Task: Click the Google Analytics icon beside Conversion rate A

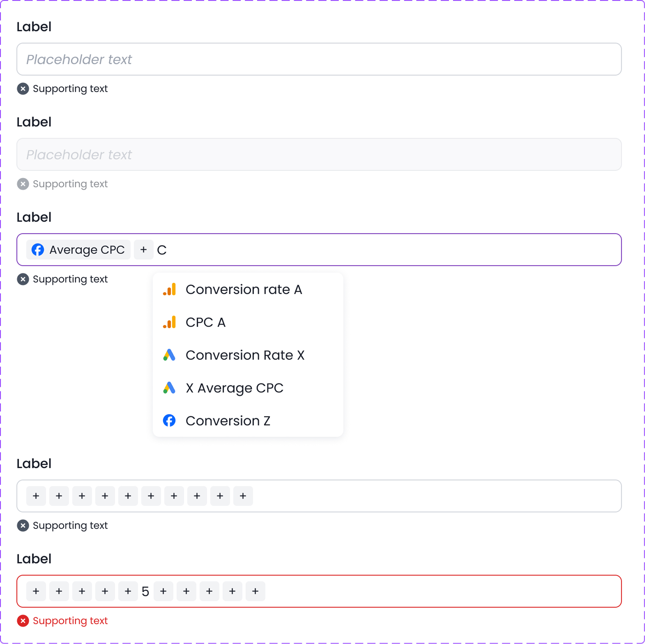Action: [x=170, y=290]
